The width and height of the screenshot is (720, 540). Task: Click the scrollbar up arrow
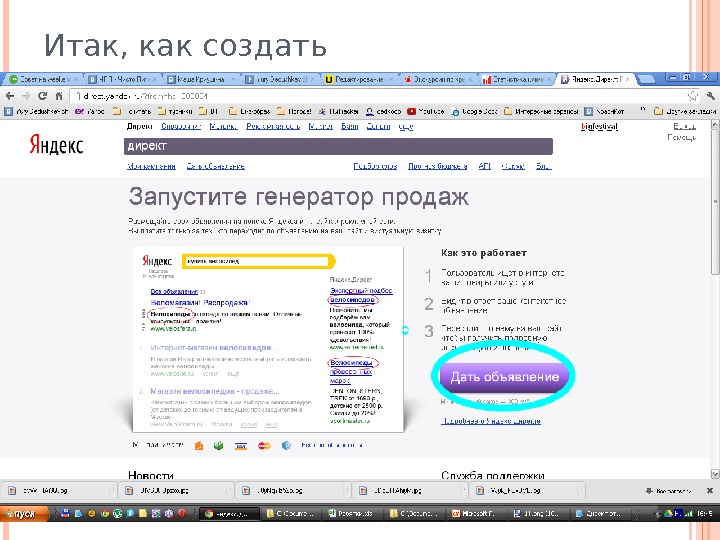715,124
